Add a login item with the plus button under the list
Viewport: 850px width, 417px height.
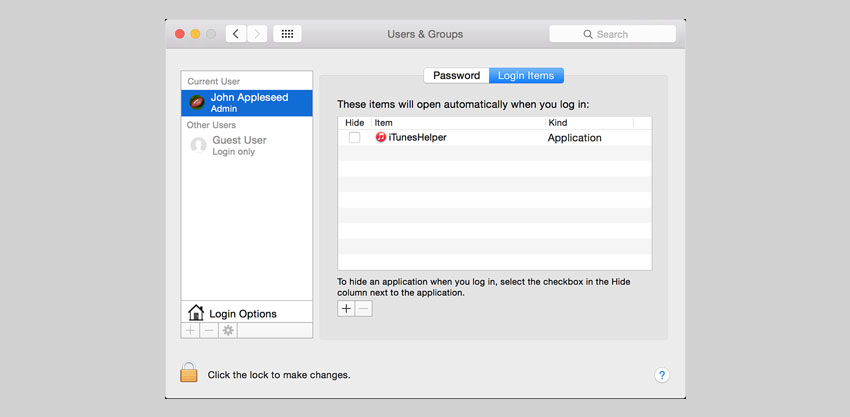346,309
